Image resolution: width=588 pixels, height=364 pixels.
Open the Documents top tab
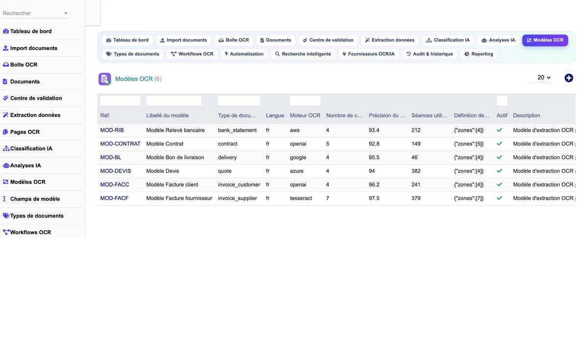[x=276, y=40]
